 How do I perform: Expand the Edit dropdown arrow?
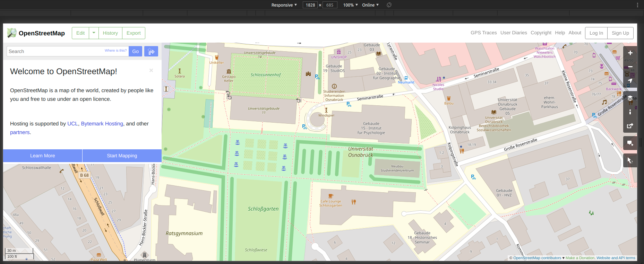[x=94, y=33]
